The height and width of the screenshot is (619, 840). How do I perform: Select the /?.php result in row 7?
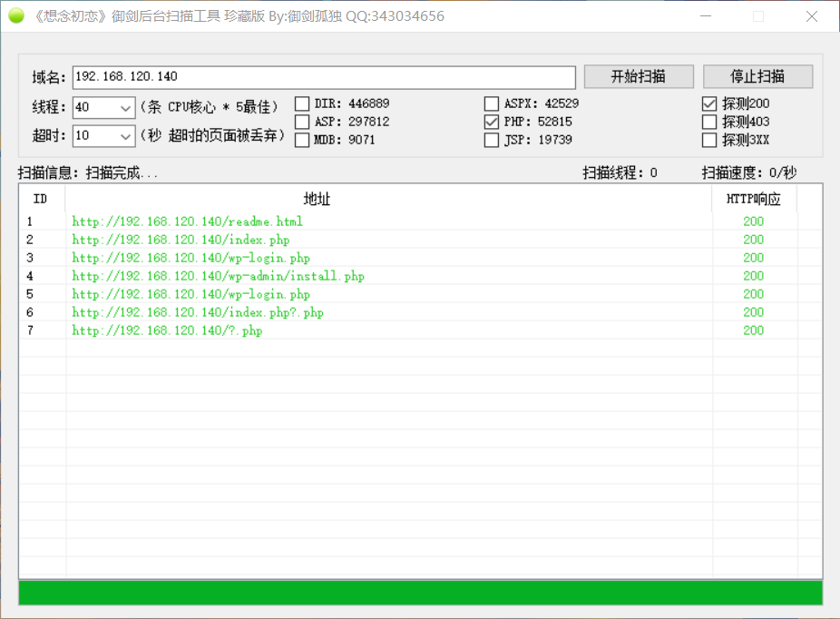420,330
